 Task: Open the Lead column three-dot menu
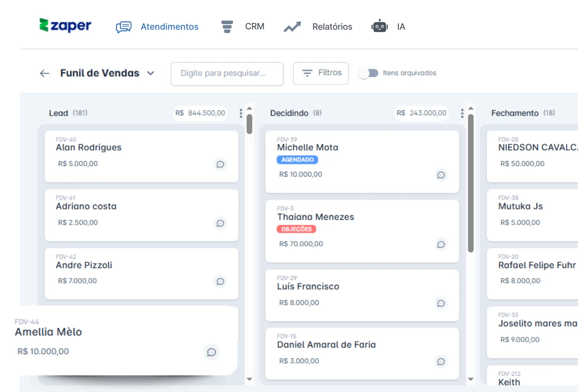(241, 113)
